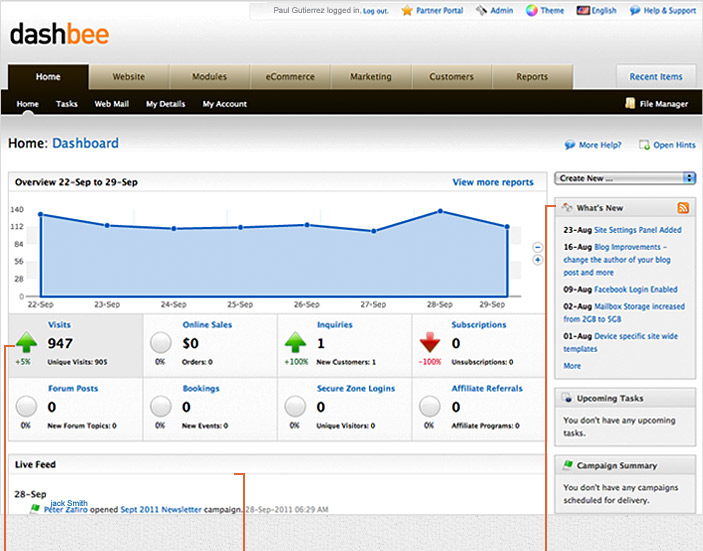Viewport: 703px width, 551px height.
Task: Open My Details in the sub navigation
Action: click(165, 104)
